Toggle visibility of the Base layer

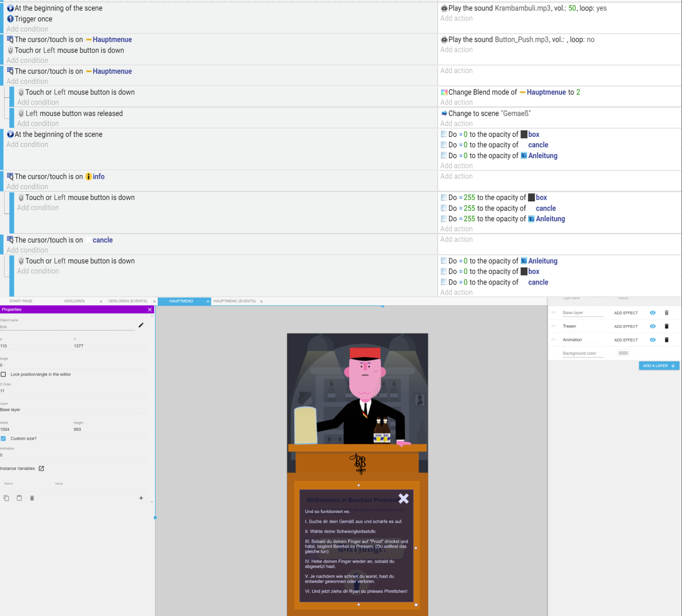653,313
